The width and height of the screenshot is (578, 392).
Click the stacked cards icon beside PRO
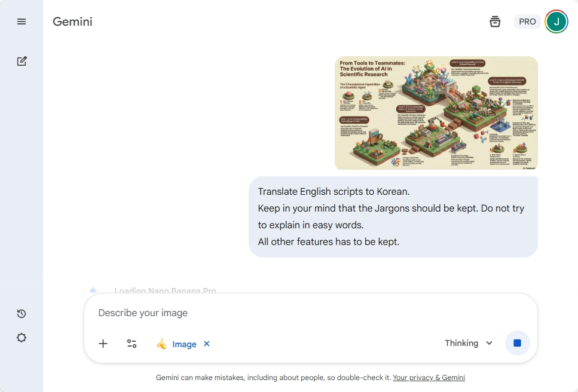[x=495, y=22]
